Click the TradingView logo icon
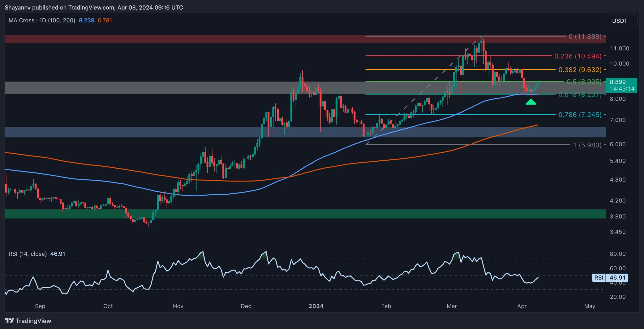Image resolution: width=644 pixels, height=329 pixels. pyautogui.click(x=9, y=321)
